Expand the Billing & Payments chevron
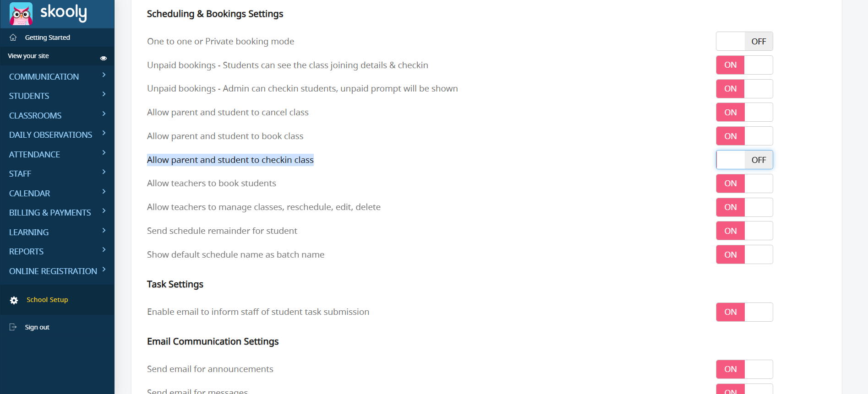 click(104, 210)
